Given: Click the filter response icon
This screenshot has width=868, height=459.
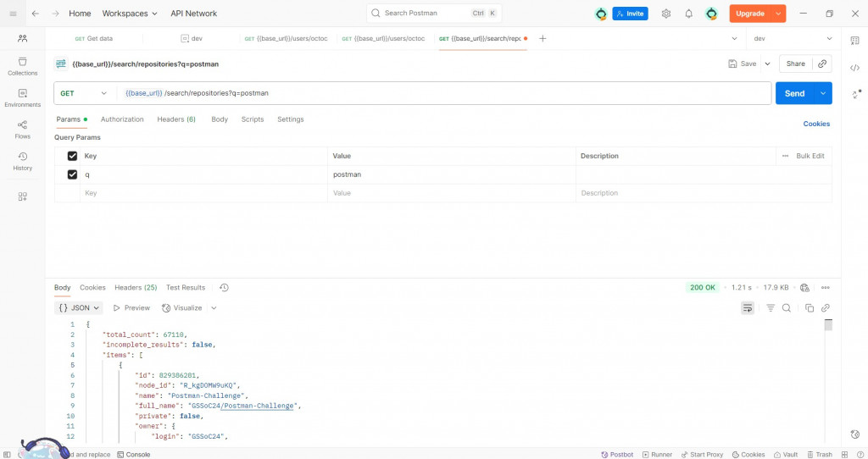Looking at the screenshot, I should coord(770,308).
